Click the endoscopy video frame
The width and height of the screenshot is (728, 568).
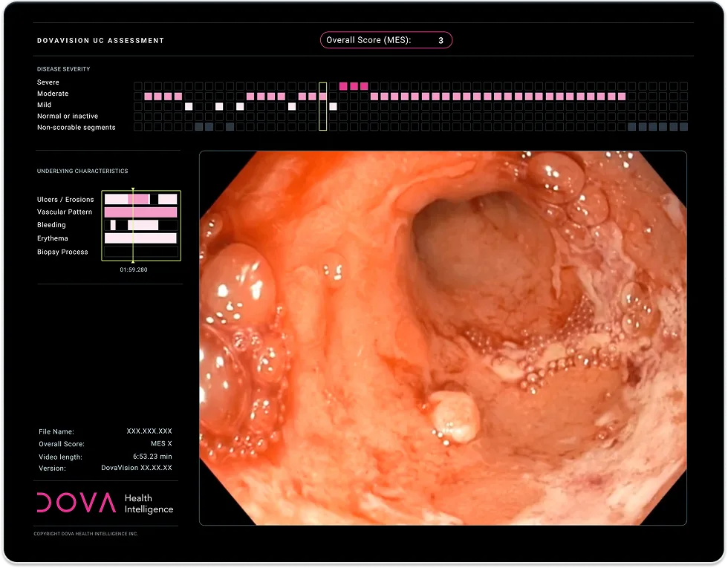[443, 338]
